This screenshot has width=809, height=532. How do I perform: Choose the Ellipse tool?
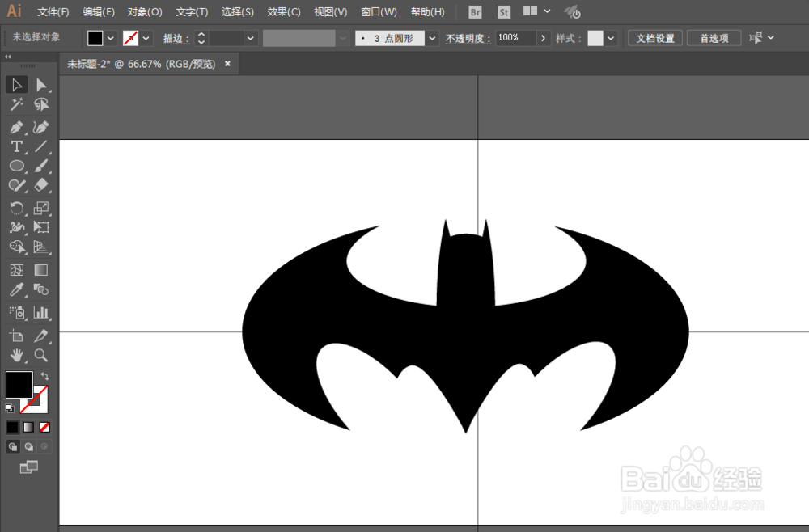point(17,166)
